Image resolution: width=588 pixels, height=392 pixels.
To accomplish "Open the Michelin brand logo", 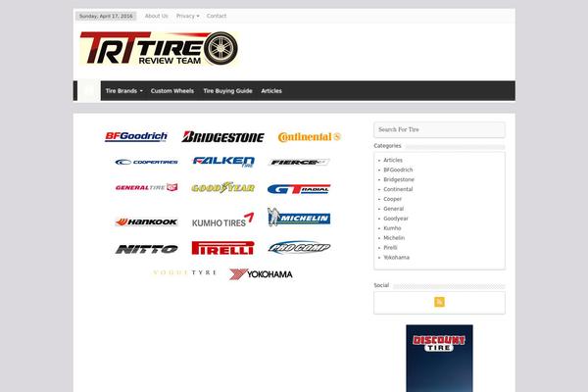I will tap(299, 217).
